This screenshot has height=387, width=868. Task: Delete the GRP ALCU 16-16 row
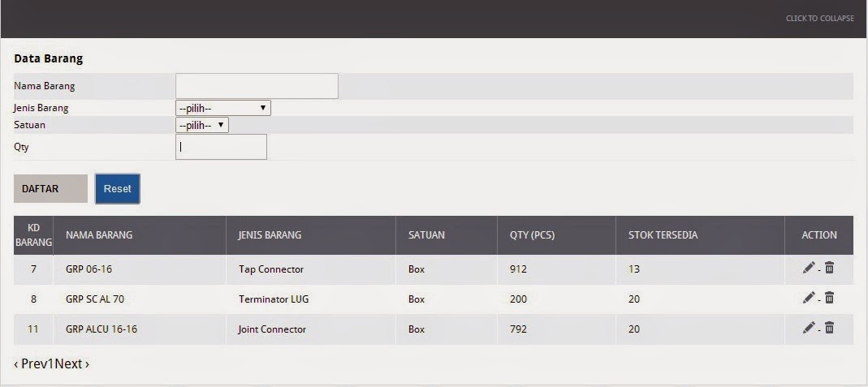pyautogui.click(x=829, y=328)
